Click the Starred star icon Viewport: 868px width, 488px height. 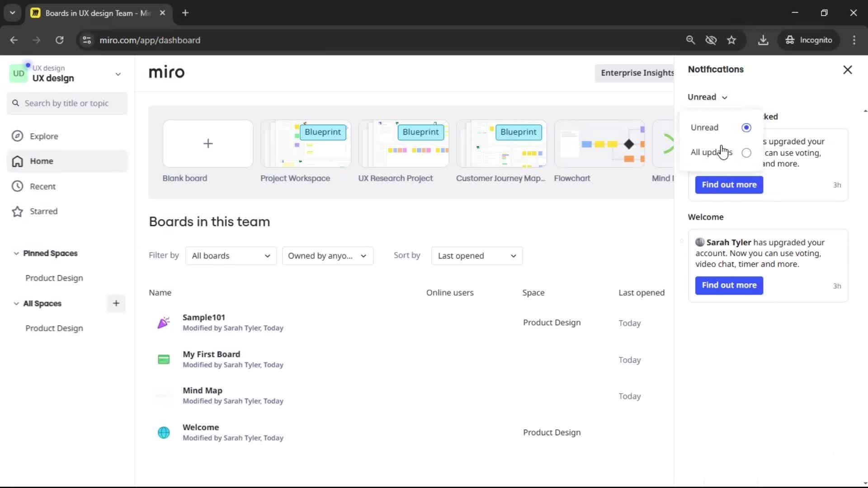pos(17,211)
